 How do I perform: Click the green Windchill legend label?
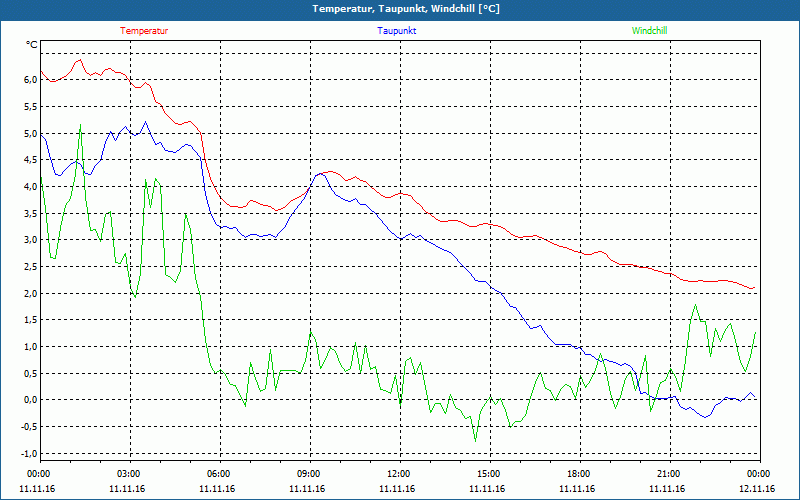coord(649,31)
